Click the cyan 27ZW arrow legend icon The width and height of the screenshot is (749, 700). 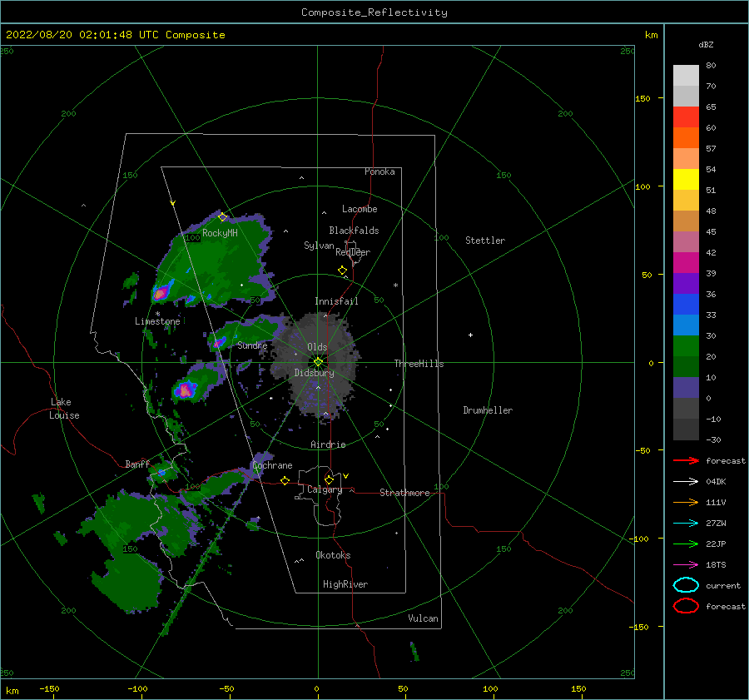point(686,523)
